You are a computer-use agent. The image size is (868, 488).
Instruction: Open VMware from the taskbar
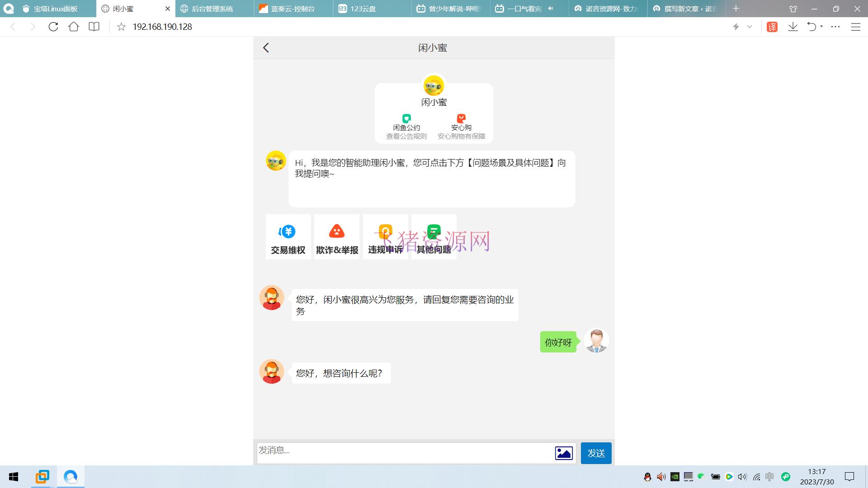[42, 477]
